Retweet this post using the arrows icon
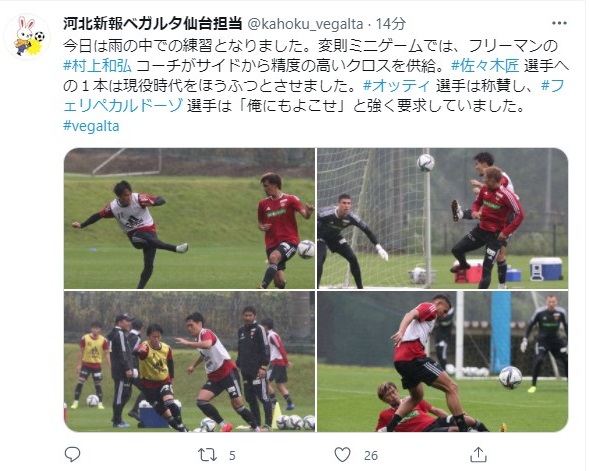The image size is (590, 471). click(x=207, y=455)
